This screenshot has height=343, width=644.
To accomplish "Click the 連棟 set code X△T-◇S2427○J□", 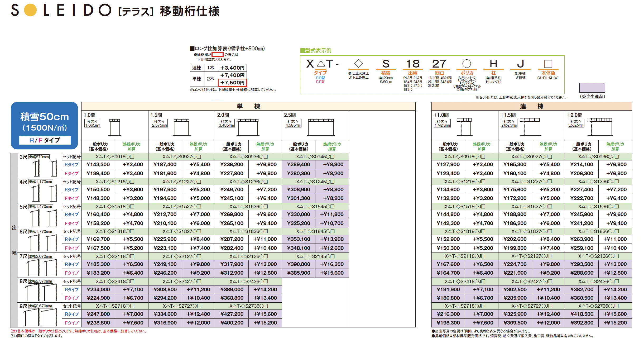I will (532, 282).
